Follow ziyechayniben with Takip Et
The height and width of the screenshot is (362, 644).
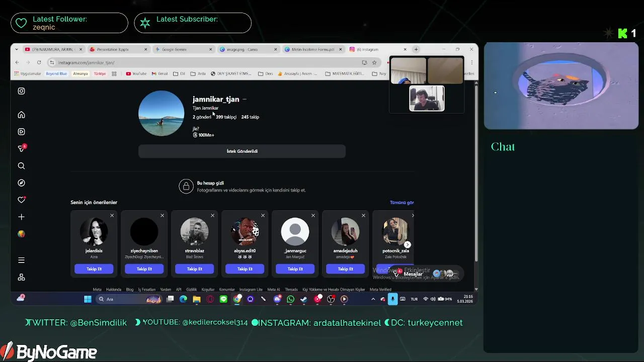click(x=144, y=269)
